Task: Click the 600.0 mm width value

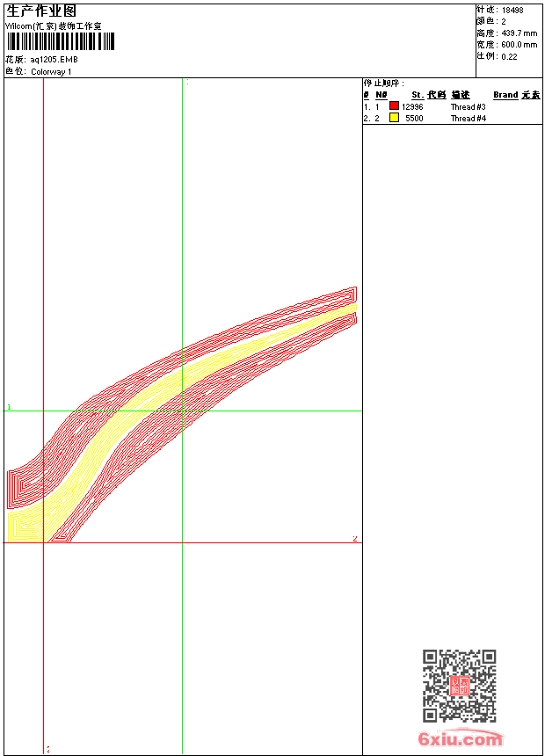Action: click(519, 45)
